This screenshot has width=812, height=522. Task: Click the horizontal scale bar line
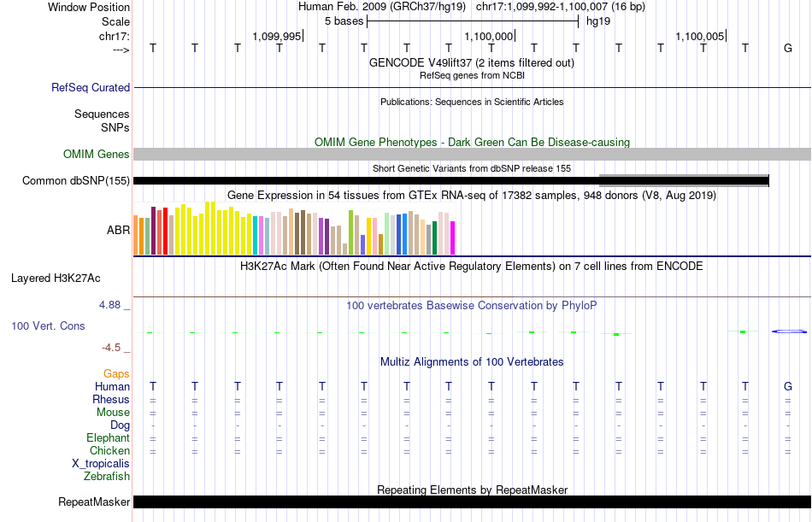pos(473,21)
